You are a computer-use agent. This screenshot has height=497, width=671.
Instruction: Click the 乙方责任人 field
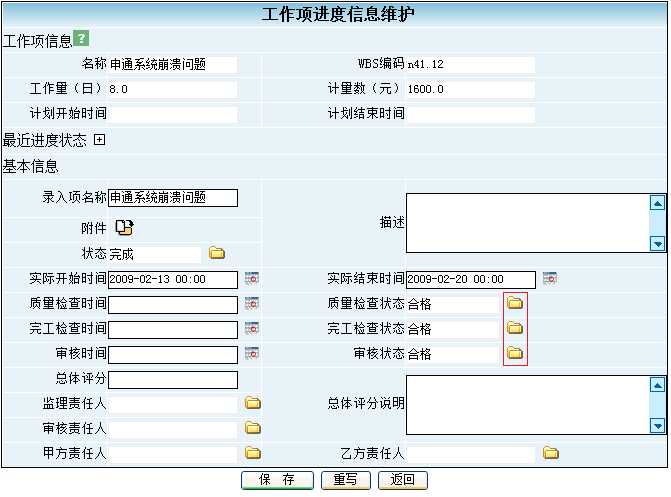click(471, 454)
